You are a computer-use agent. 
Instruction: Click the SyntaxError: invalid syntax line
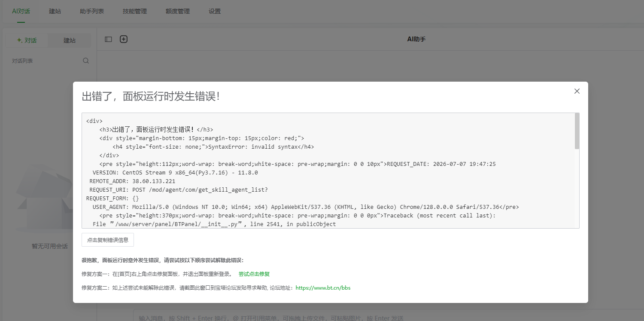coord(213,147)
